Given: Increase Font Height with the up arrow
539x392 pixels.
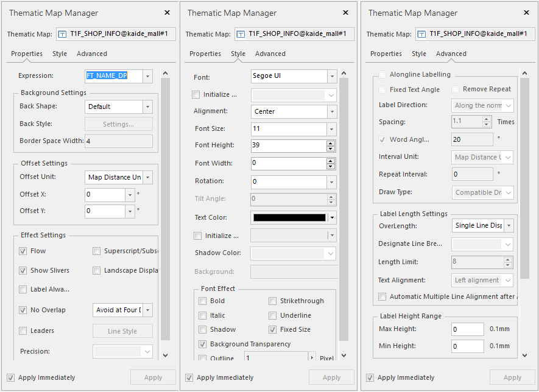Looking at the screenshot, I should pos(331,143).
